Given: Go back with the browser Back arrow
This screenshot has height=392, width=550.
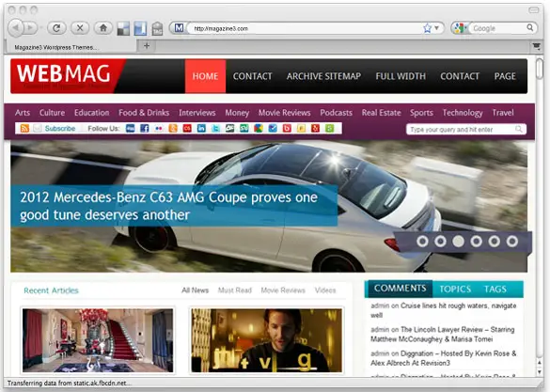Looking at the screenshot, I should 16,27.
